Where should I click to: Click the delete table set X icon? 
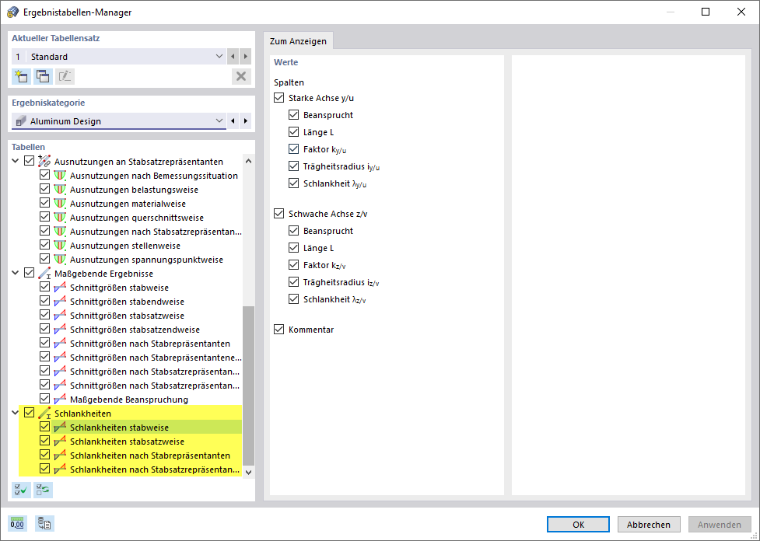point(241,77)
